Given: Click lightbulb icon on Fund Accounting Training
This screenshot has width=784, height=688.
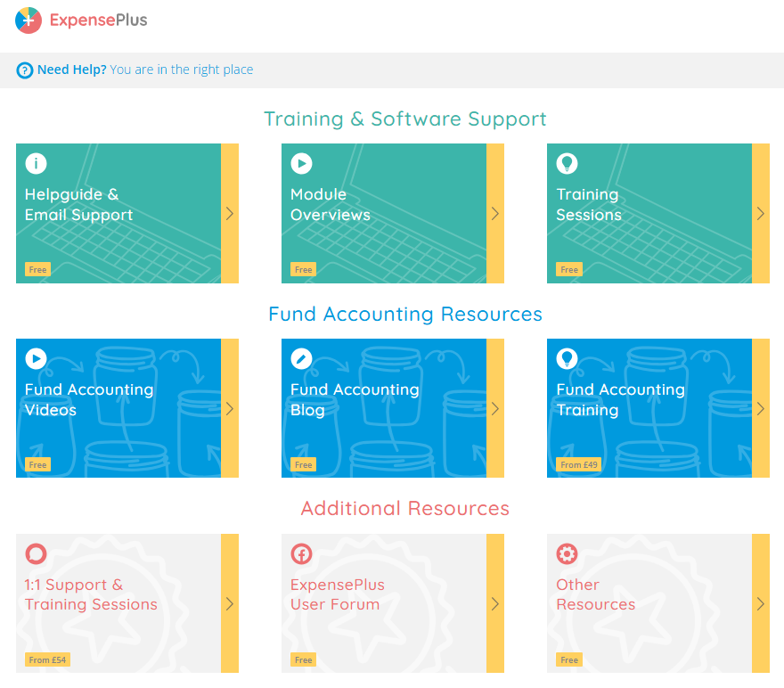Looking at the screenshot, I should tap(567, 358).
